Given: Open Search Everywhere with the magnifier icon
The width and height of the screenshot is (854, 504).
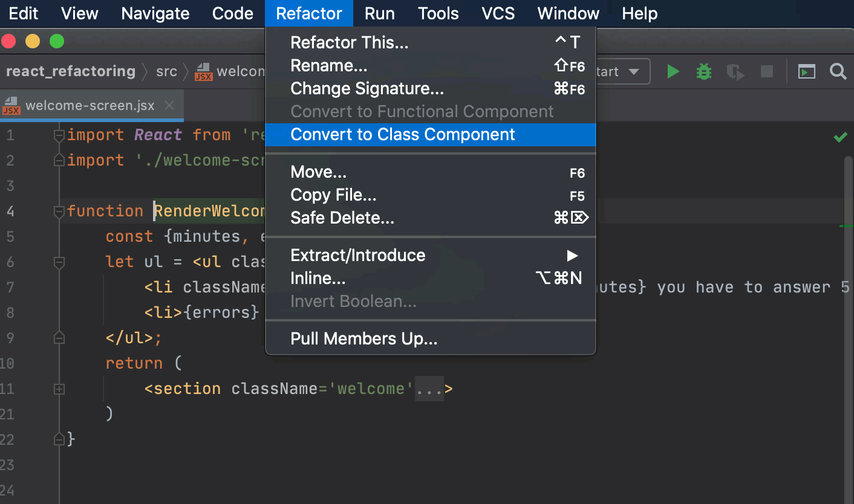Looking at the screenshot, I should click(x=838, y=71).
